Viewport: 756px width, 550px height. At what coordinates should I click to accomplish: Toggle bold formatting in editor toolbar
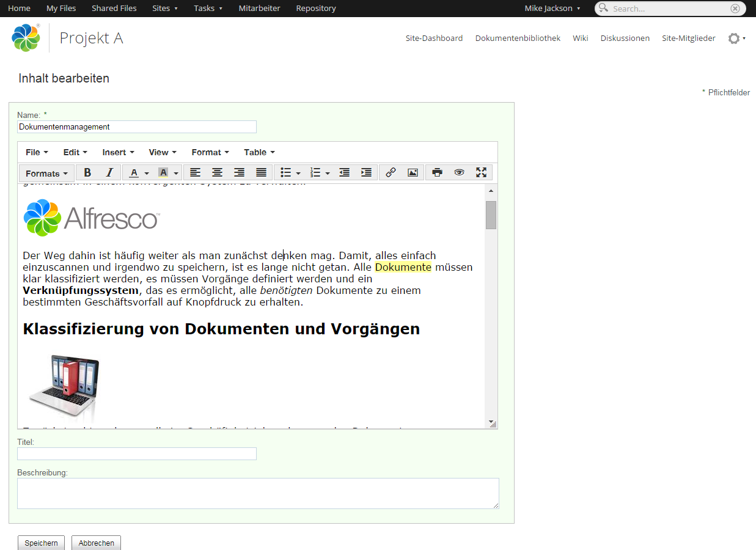tap(87, 173)
